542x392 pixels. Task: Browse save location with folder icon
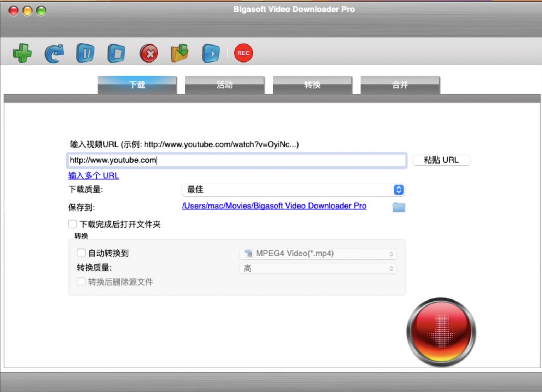coord(399,207)
